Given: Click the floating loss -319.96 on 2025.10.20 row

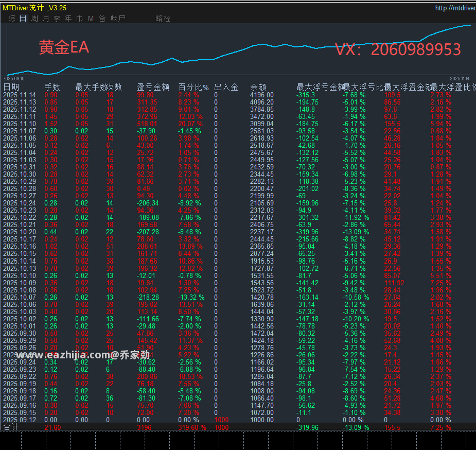Looking at the screenshot, I should point(307,232).
